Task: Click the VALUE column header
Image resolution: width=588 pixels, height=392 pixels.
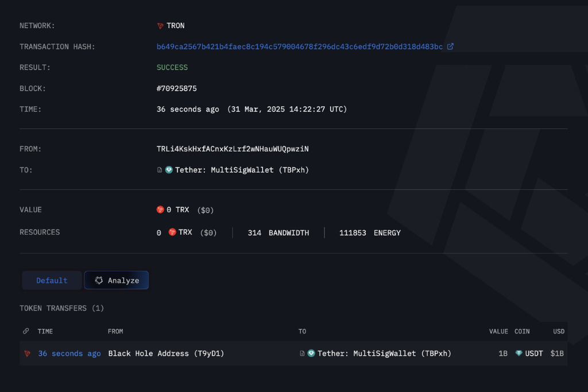Action: pyautogui.click(x=498, y=331)
